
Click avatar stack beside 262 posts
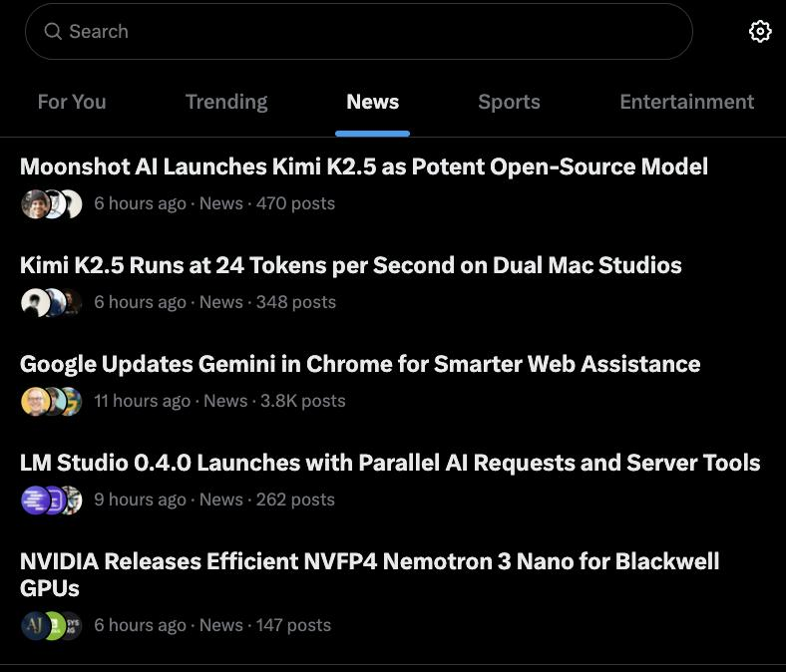(x=52, y=501)
